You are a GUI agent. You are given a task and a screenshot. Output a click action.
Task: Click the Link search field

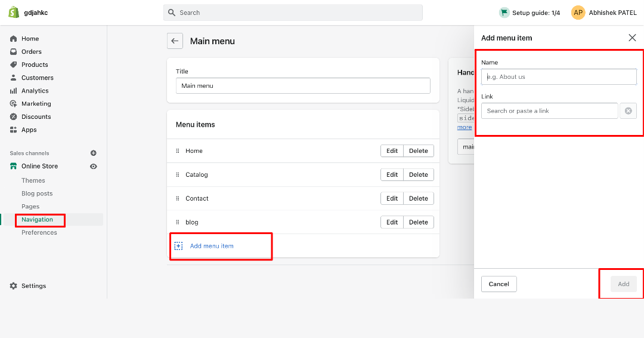pyautogui.click(x=550, y=111)
